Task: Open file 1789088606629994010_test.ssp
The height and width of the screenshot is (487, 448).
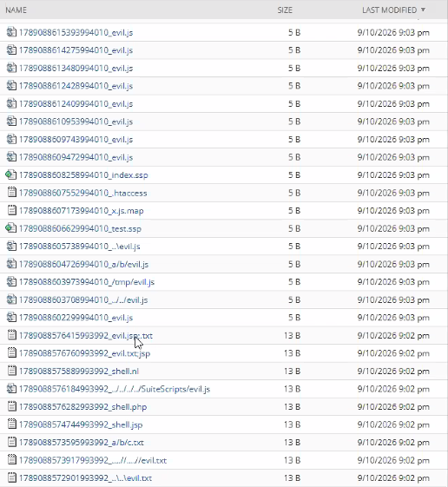Action: (80, 228)
